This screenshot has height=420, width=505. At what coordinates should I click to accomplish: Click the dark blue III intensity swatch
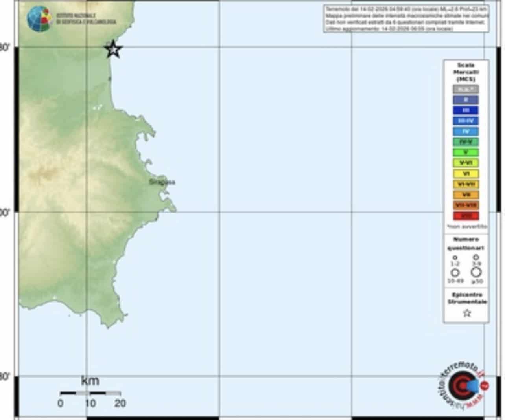click(466, 110)
